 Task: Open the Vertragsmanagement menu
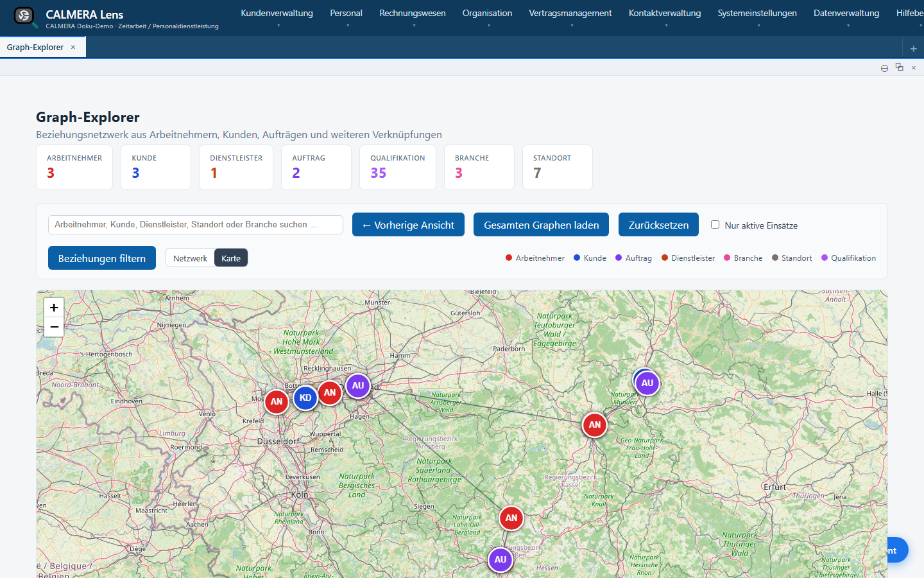[x=570, y=17]
